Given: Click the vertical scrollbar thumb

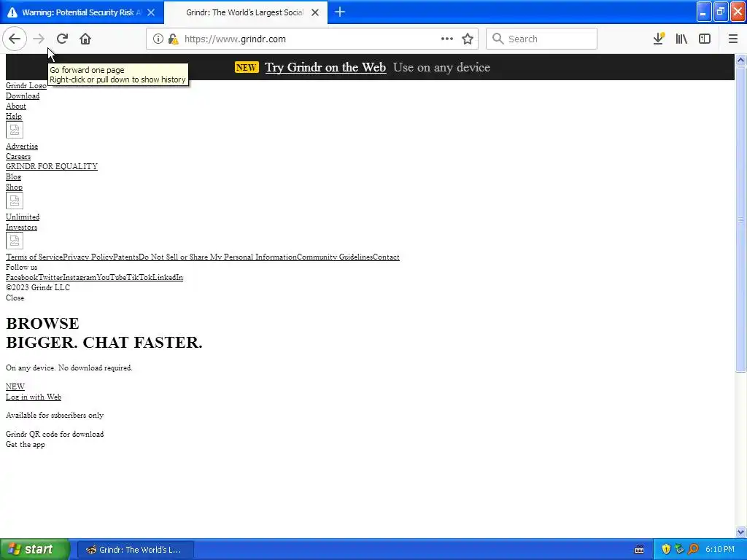Looking at the screenshot, I should [740, 219].
